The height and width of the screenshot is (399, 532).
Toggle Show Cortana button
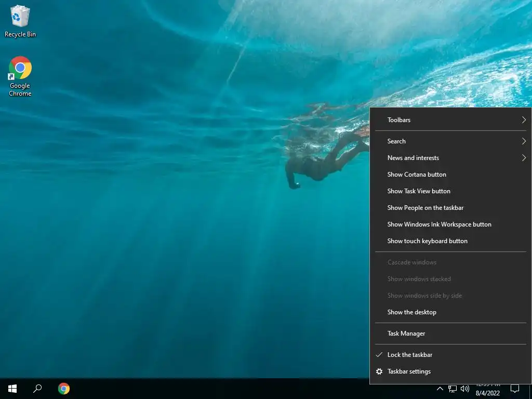[x=450, y=175]
